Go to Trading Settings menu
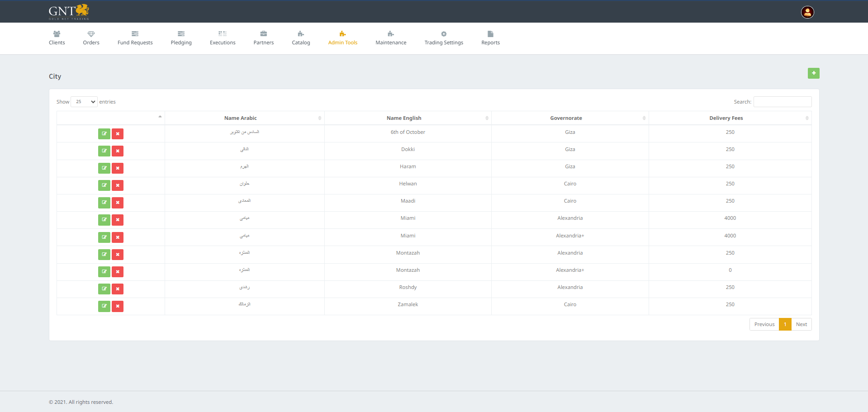 (444, 38)
